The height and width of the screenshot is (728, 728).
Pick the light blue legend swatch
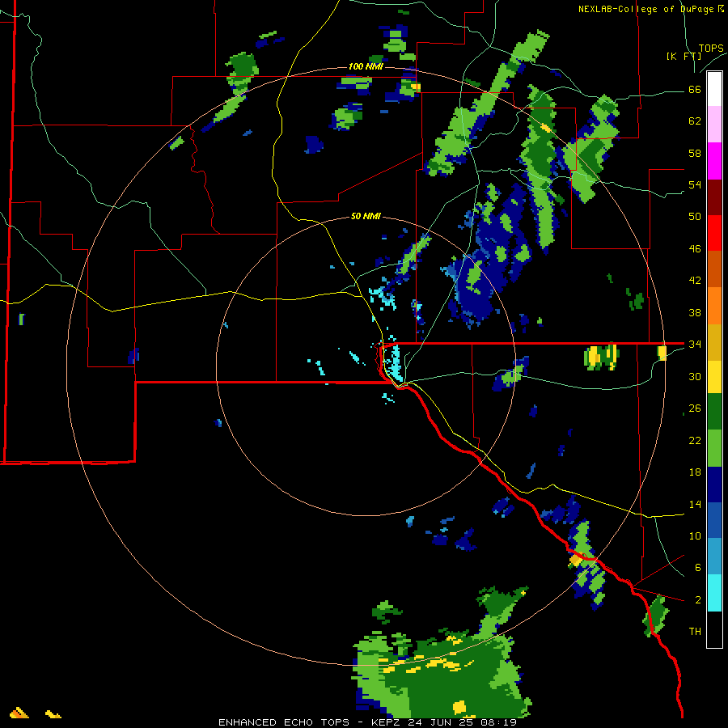click(x=714, y=557)
